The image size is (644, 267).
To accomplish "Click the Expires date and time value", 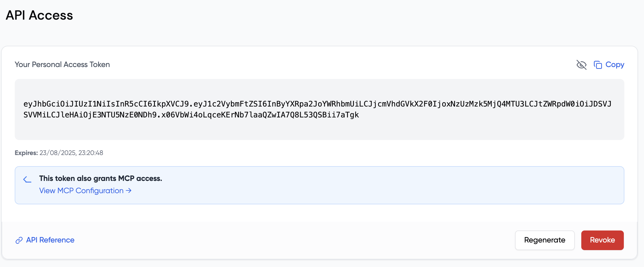I will (x=71, y=153).
